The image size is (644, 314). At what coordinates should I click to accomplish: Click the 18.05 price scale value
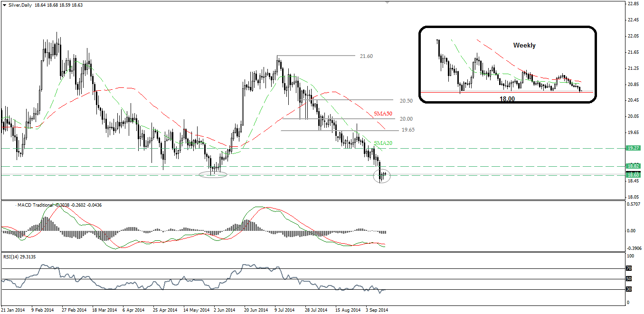(x=633, y=197)
